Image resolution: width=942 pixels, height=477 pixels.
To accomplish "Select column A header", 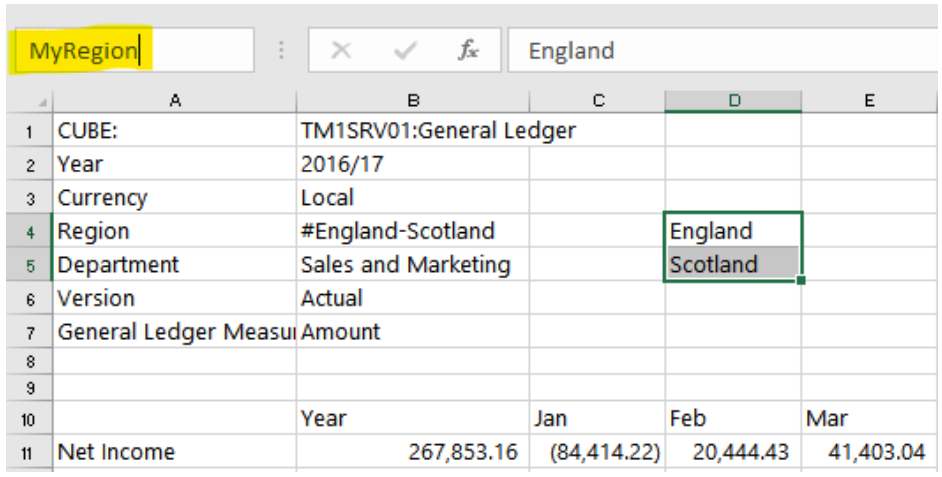I will point(175,102).
